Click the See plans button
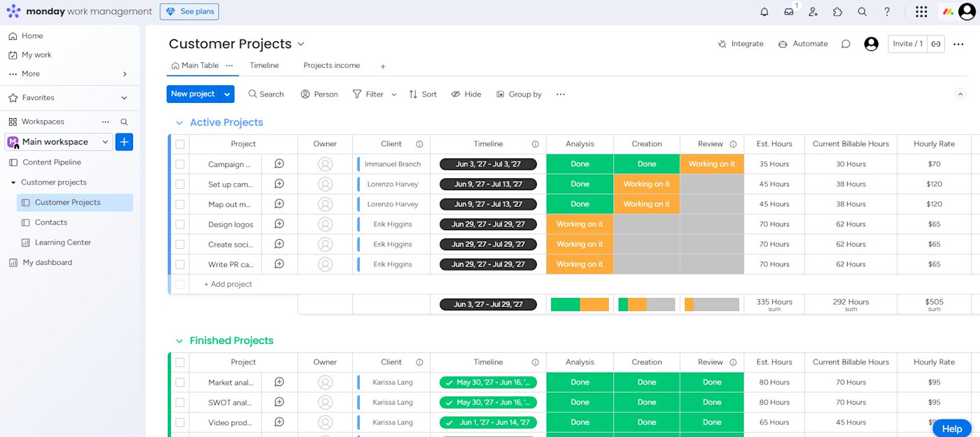Screen dimensions: 980x437 click(x=189, y=12)
